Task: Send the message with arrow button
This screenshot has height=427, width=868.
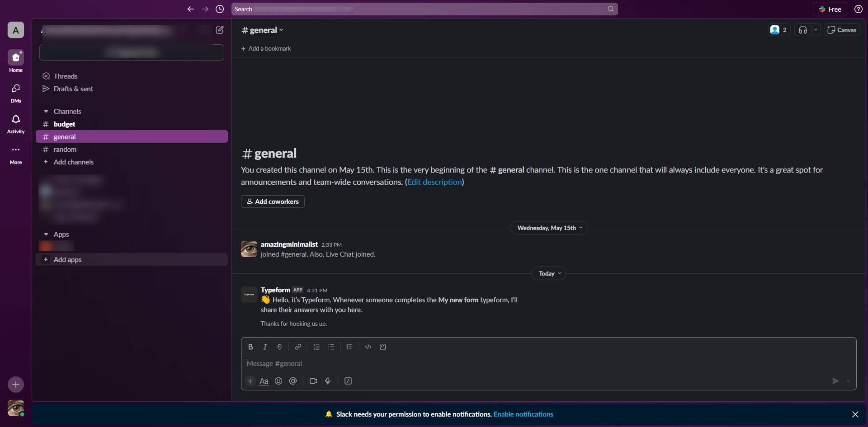Action: click(x=835, y=381)
